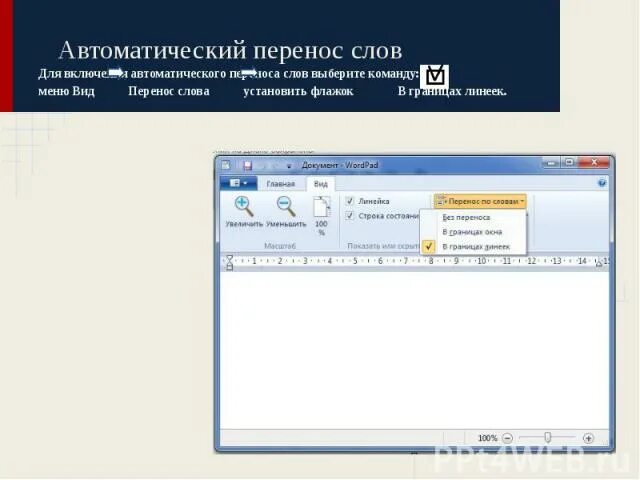Open WordPad help question mark icon
Viewport: 640px width, 480px height.
tap(602, 183)
